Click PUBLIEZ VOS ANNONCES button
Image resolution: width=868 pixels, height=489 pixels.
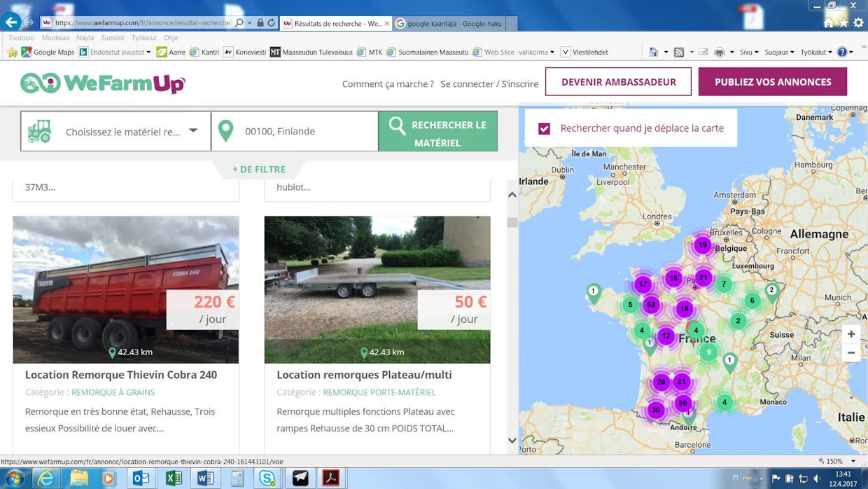[x=773, y=82]
